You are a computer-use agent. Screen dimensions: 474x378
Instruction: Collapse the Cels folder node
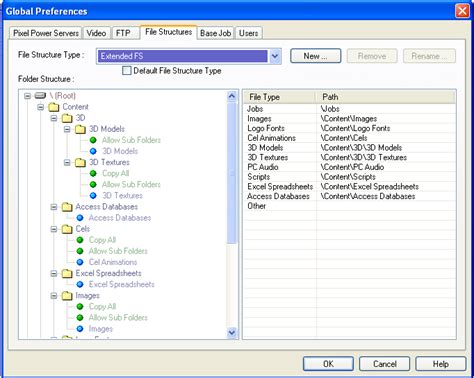[54, 229]
